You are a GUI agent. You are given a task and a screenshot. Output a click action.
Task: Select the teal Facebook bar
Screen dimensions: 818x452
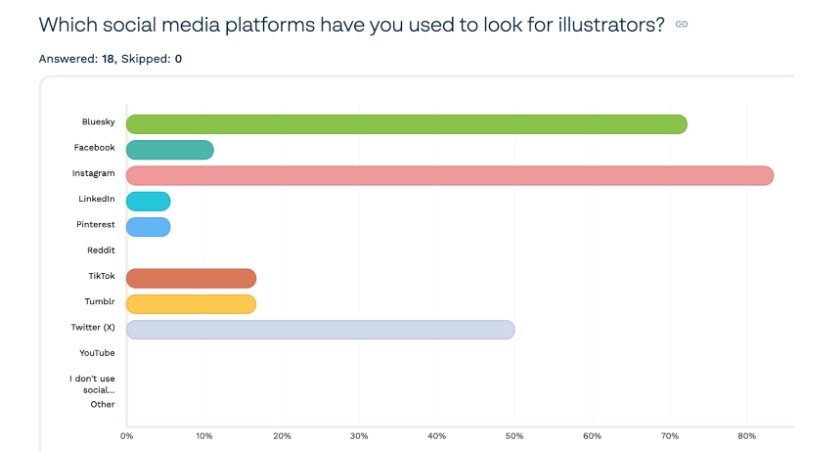[169, 150]
